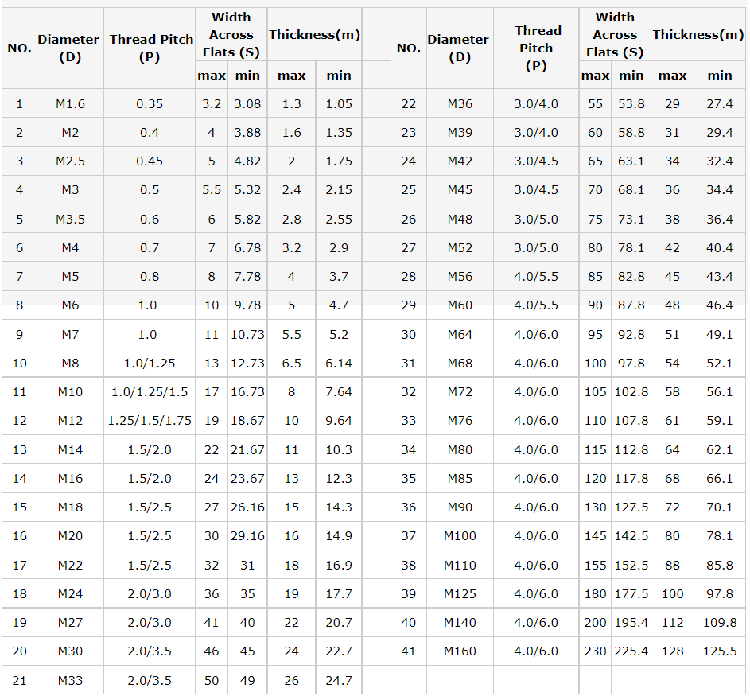750x700 pixels.
Task: Select the 109.8 thickness value
Action: 720,623
